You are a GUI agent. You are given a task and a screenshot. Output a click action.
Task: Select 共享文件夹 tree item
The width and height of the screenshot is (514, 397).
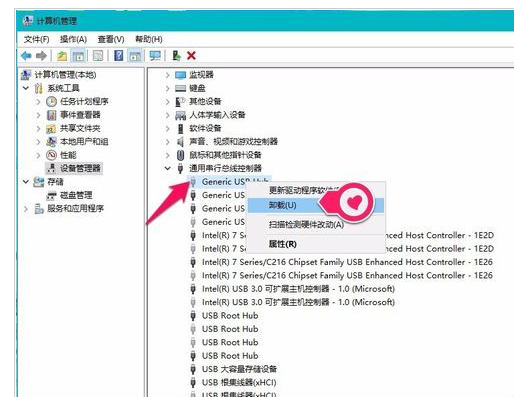80,128
